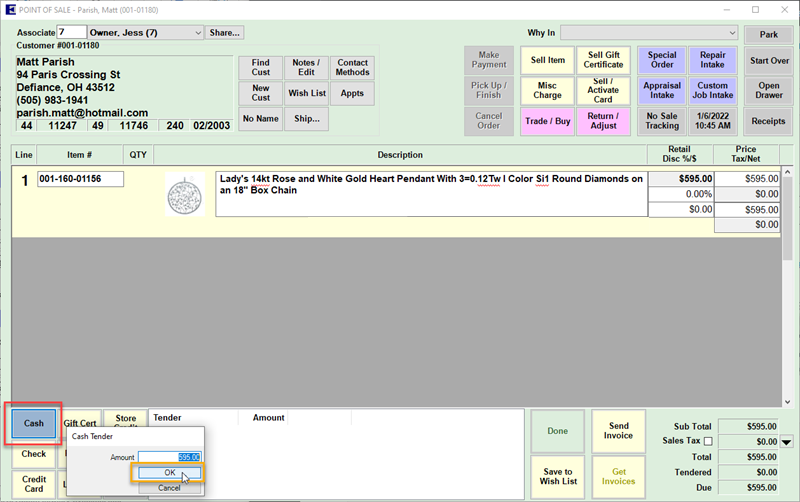
Task: Click Save to Wish List
Action: (x=557, y=476)
